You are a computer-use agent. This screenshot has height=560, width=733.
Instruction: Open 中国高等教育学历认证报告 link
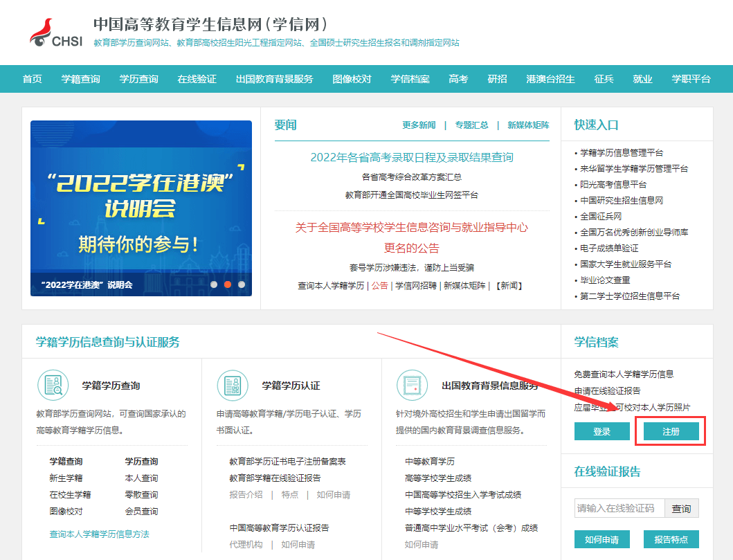279,527
